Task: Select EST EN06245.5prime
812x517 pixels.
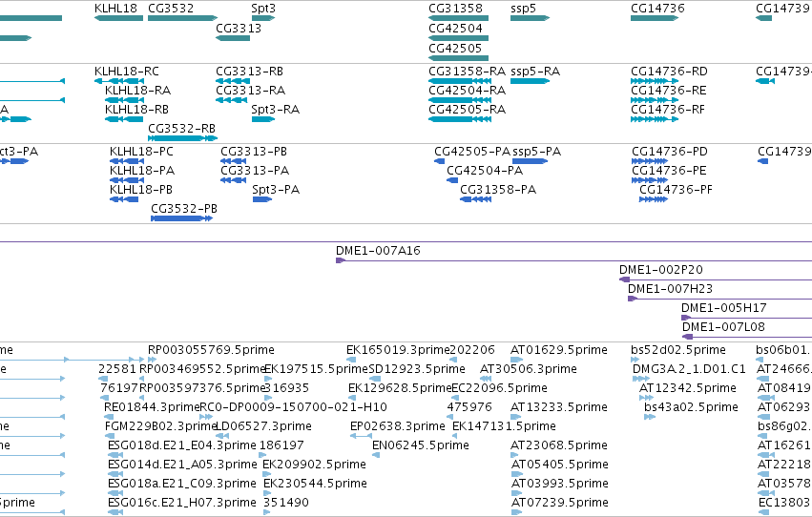Action: pos(376,455)
